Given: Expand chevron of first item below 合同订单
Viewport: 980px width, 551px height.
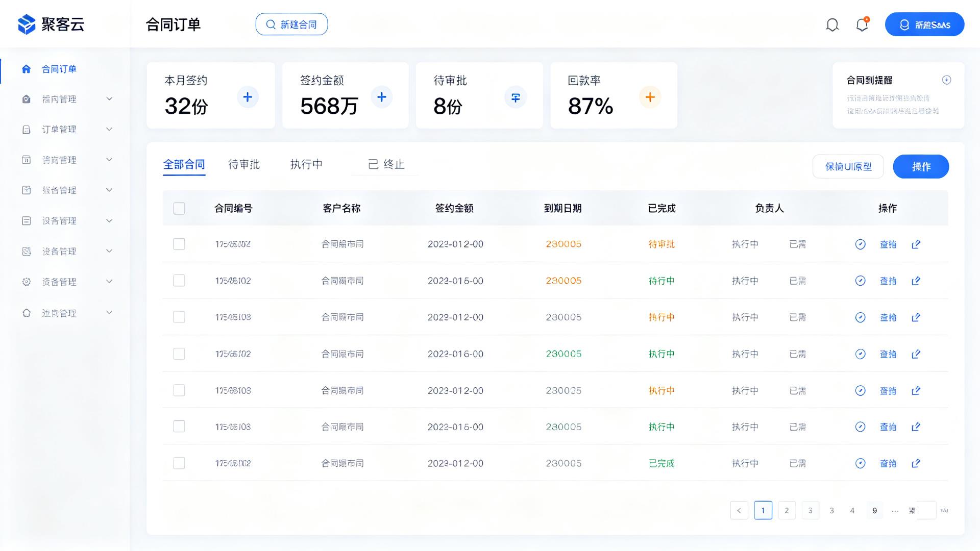Looking at the screenshot, I should 109,98.
